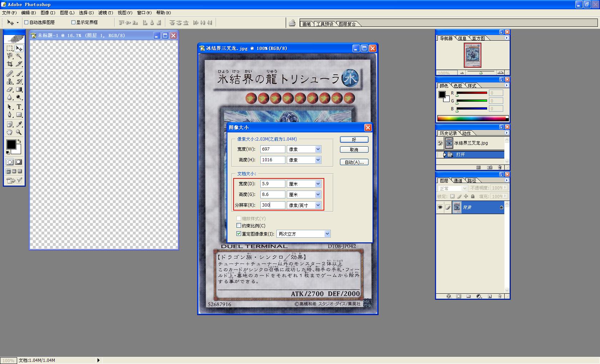This screenshot has width=600, height=364.
Task: Click the pixel 宽度(W) input showing 697
Action: [x=272, y=149]
